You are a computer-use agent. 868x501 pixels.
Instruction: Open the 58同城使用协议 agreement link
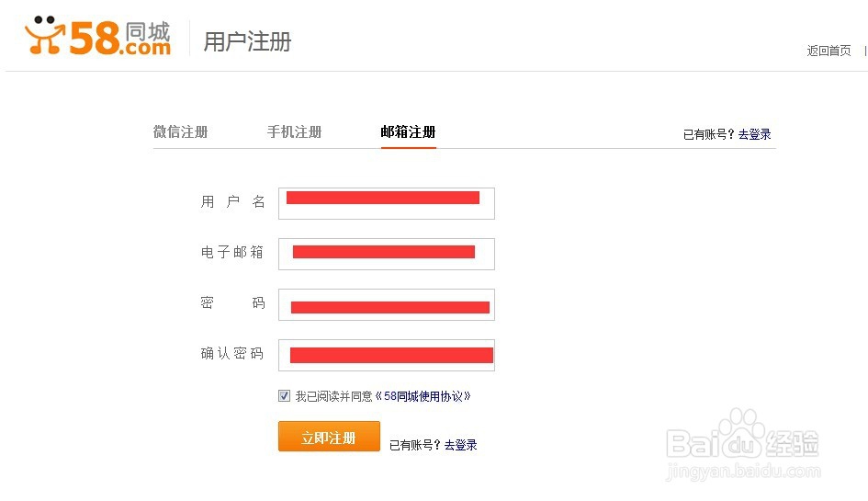[x=423, y=396]
